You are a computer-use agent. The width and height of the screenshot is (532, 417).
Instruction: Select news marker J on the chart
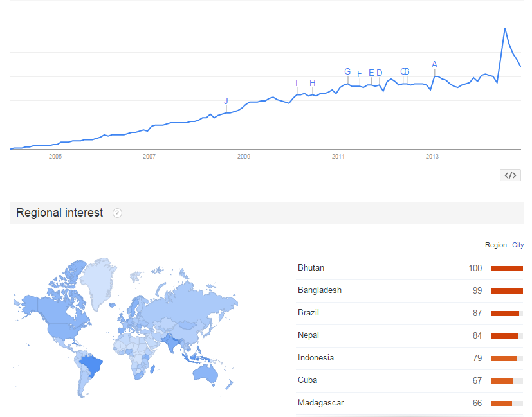pyautogui.click(x=226, y=101)
